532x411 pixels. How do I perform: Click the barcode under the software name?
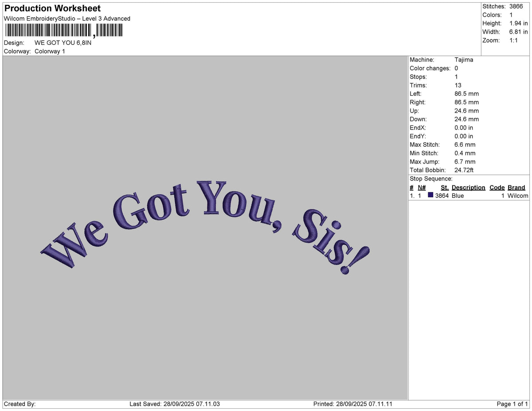(64, 31)
